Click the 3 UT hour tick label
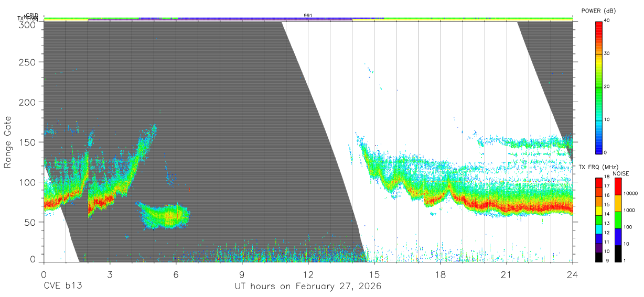The image size is (644, 297). click(110, 274)
